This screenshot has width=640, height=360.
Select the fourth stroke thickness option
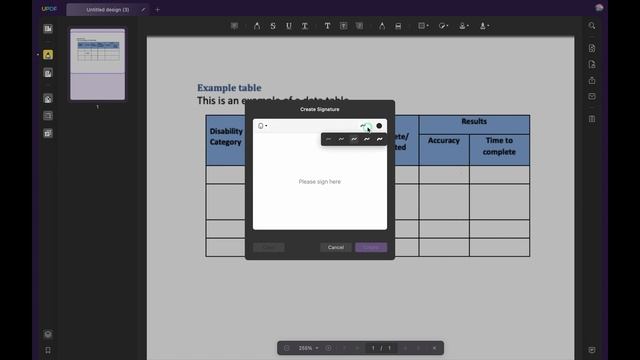(x=367, y=139)
